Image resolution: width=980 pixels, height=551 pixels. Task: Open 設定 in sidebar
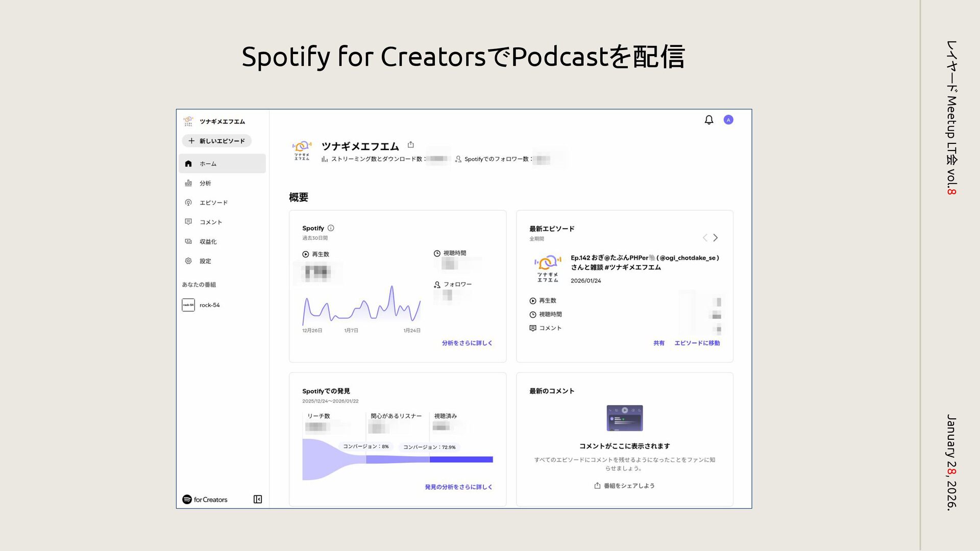pyautogui.click(x=205, y=261)
